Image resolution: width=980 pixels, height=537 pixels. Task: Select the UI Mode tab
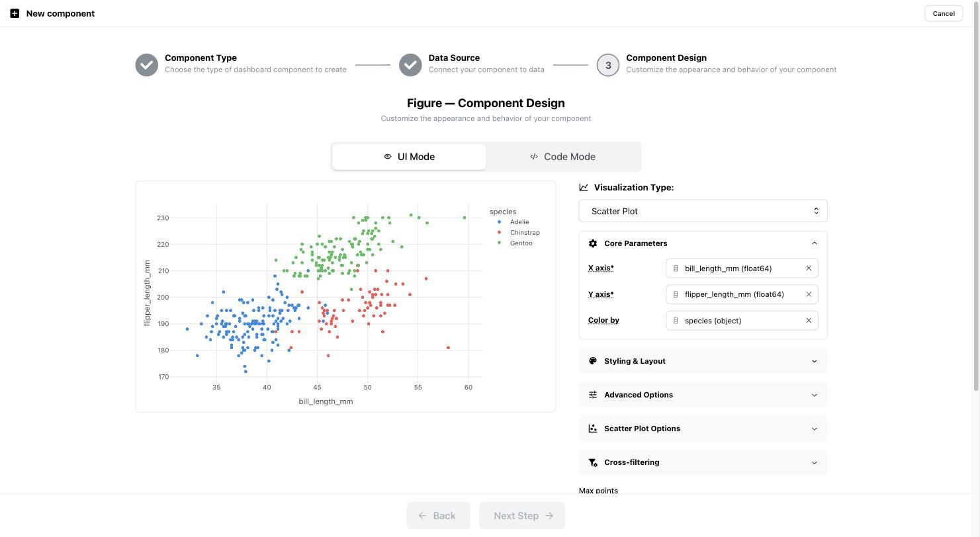[x=409, y=157]
